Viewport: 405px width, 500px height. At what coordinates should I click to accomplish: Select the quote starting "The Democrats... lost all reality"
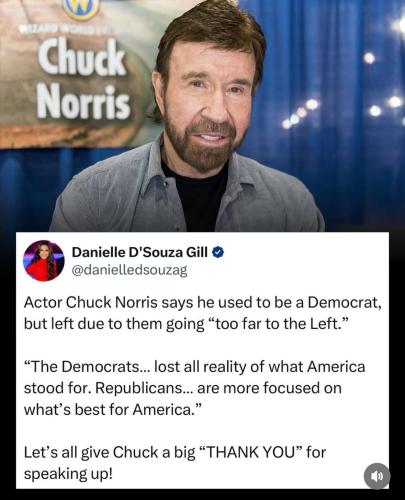coord(194,388)
